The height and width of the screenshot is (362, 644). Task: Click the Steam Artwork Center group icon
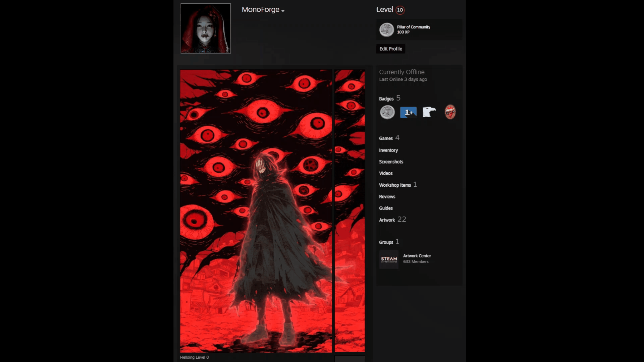pos(389,259)
